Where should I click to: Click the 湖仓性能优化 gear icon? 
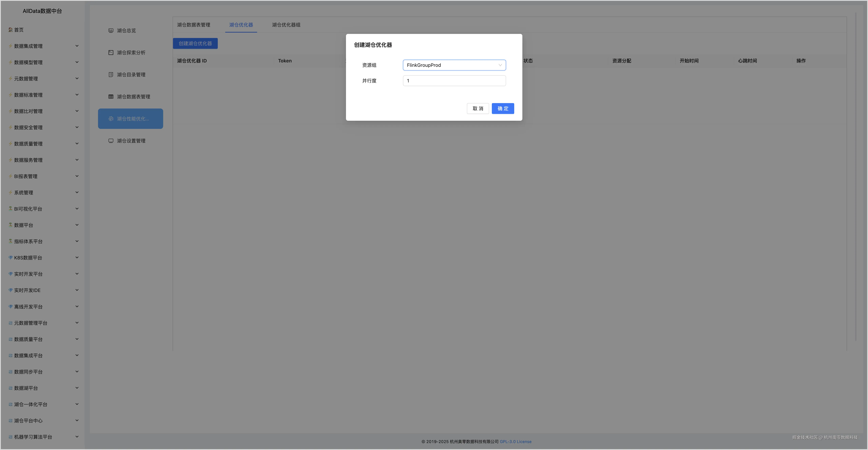(111, 119)
